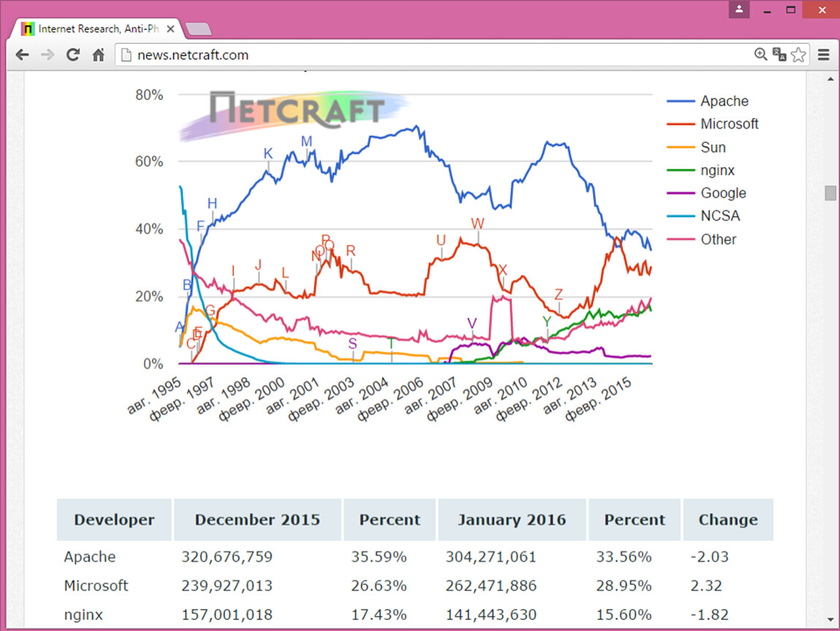Click the Apache legend entry

click(723, 102)
